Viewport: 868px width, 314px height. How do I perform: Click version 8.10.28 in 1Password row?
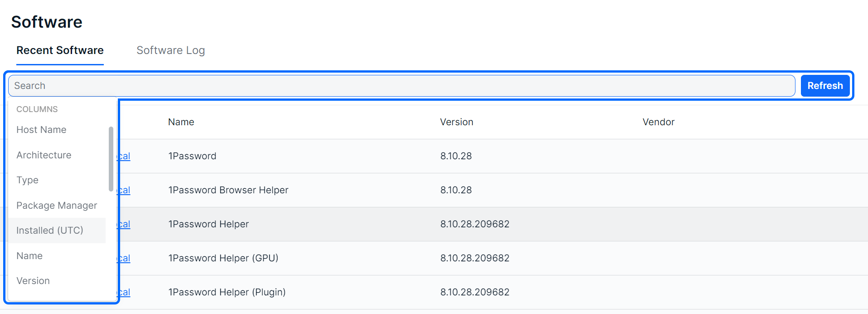click(456, 156)
